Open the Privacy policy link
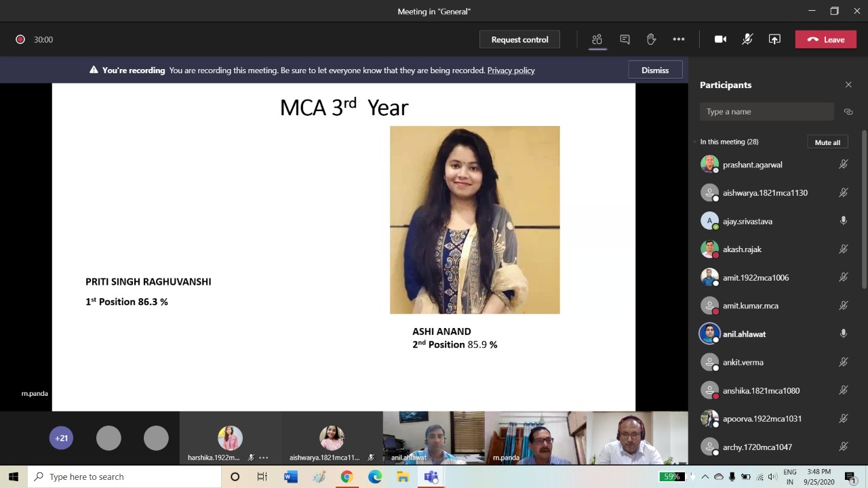 pyautogui.click(x=511, y=70)
